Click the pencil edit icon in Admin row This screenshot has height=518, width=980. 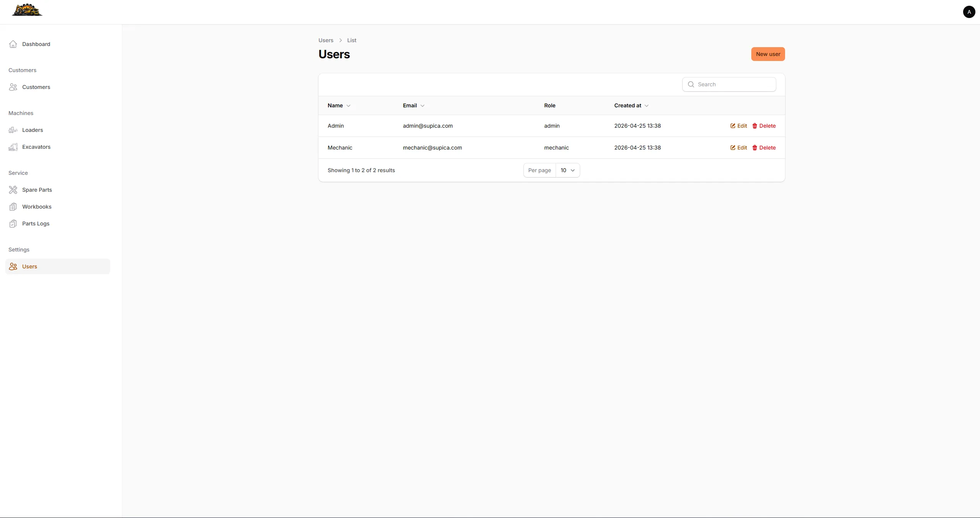click(x=733, y=126)
